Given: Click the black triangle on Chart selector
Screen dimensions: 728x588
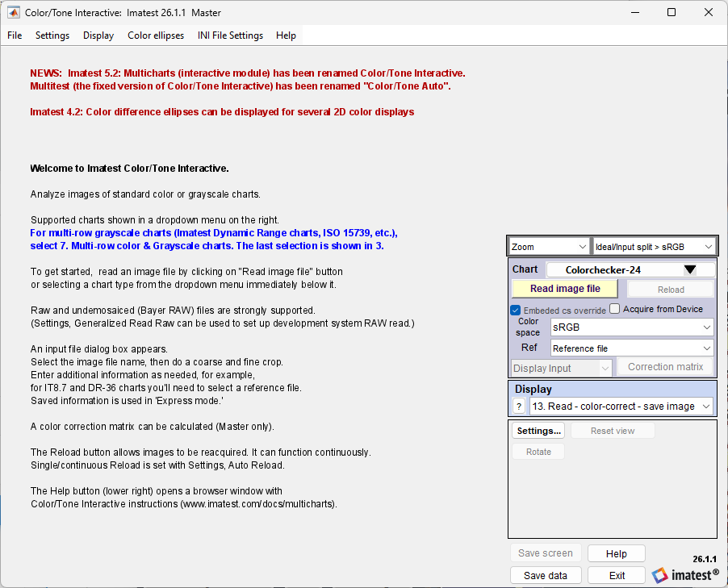Looking at the screenshot, I should pos(690,269).
